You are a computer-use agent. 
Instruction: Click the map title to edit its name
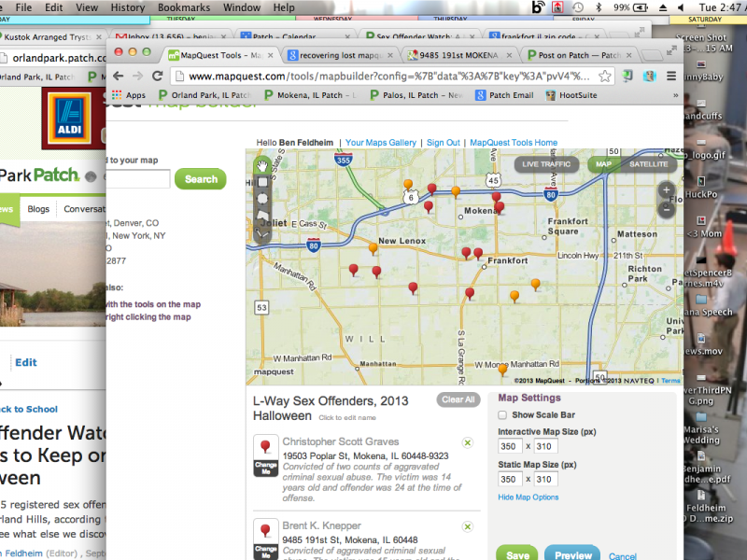331,408
